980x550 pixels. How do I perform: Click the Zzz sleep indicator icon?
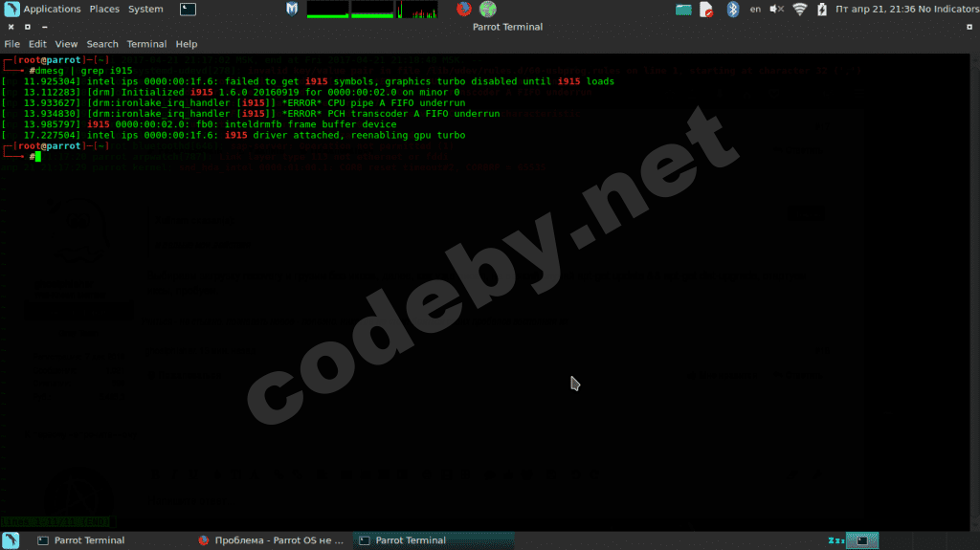click(835, 540)
